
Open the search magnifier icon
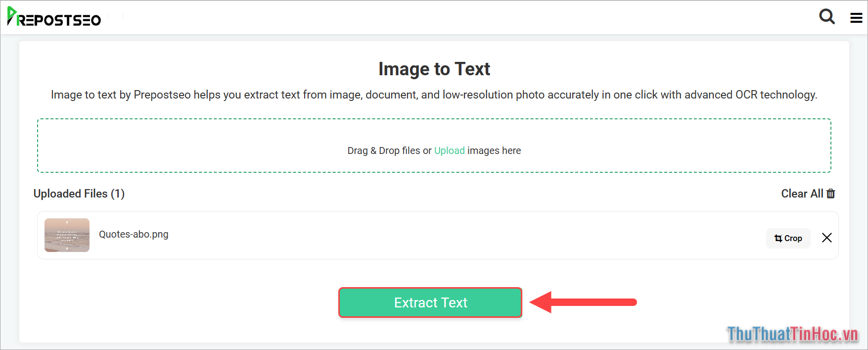pos(826,17)
